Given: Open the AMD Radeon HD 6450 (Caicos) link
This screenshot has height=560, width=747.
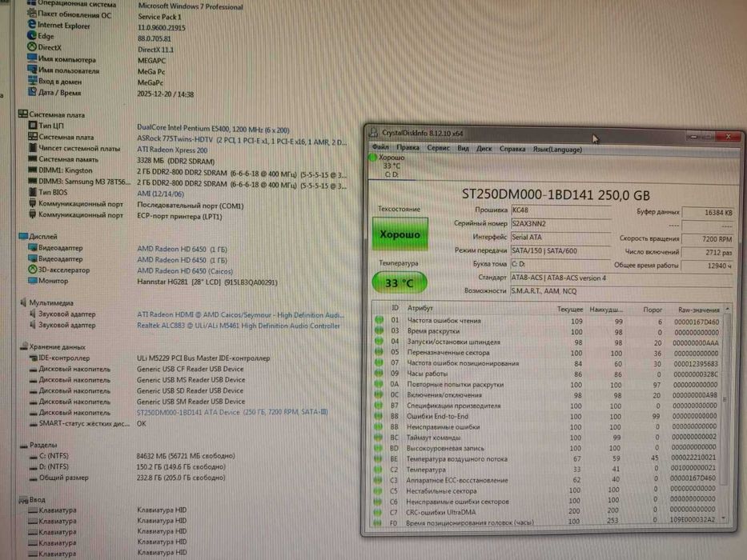Looking at the screenshot, I should 185,271.
